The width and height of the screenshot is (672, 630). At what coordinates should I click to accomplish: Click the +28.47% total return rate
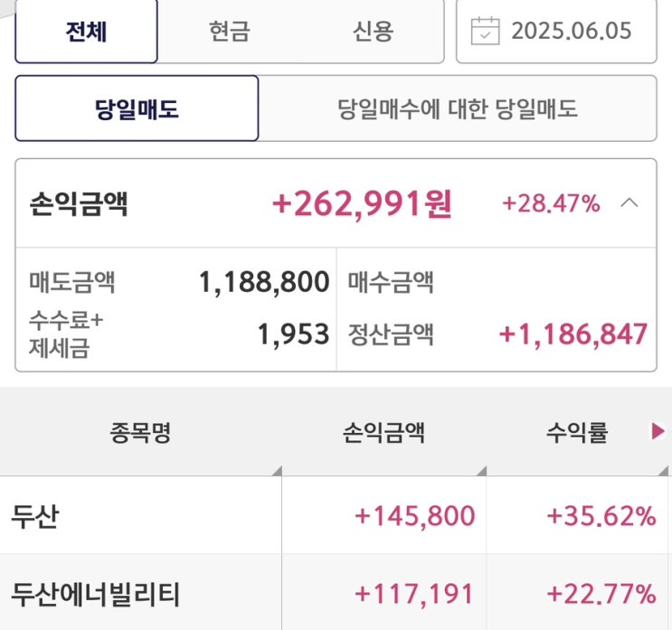point(551,204)
